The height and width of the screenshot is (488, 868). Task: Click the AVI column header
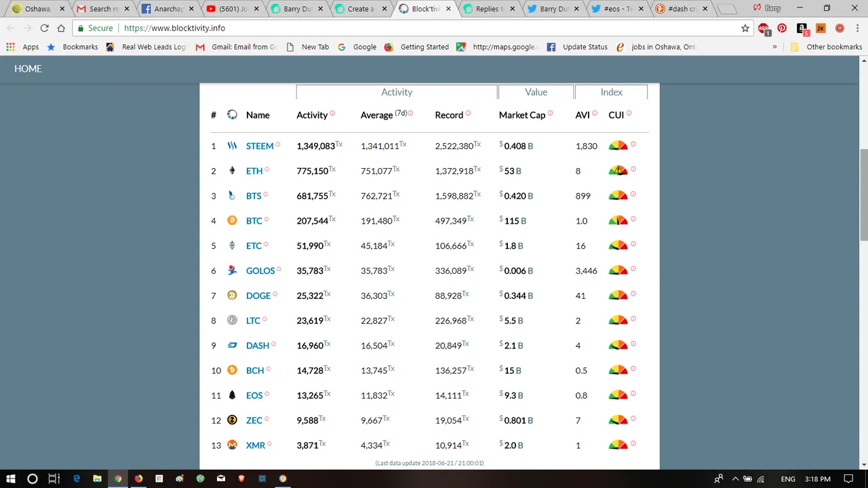(583, 115)
